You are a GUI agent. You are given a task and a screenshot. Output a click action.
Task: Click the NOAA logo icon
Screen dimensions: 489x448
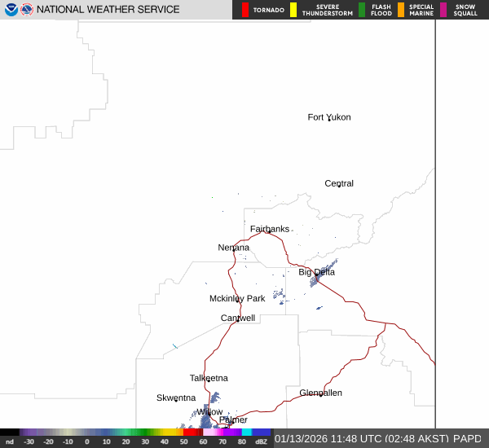click(11, 10)
